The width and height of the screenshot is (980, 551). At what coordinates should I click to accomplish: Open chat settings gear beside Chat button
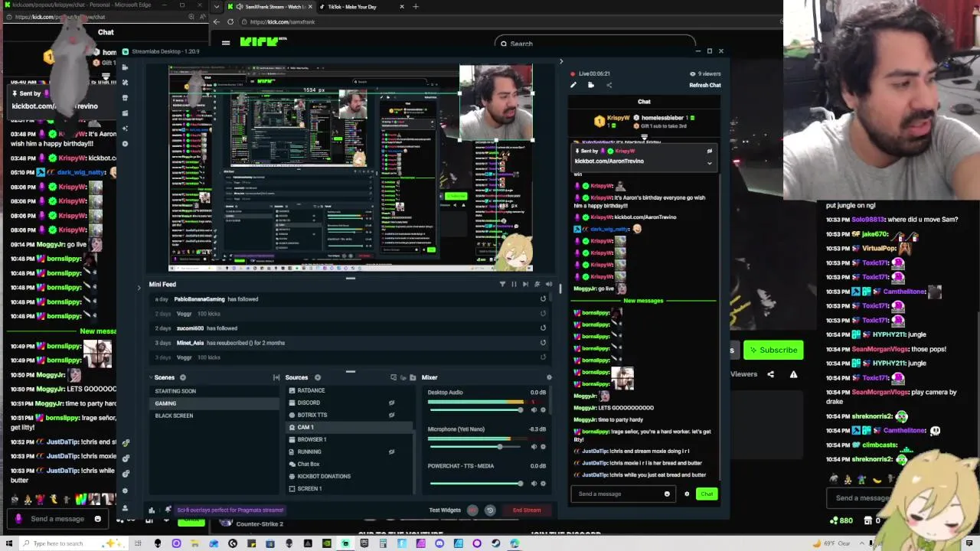pos(687,494)
